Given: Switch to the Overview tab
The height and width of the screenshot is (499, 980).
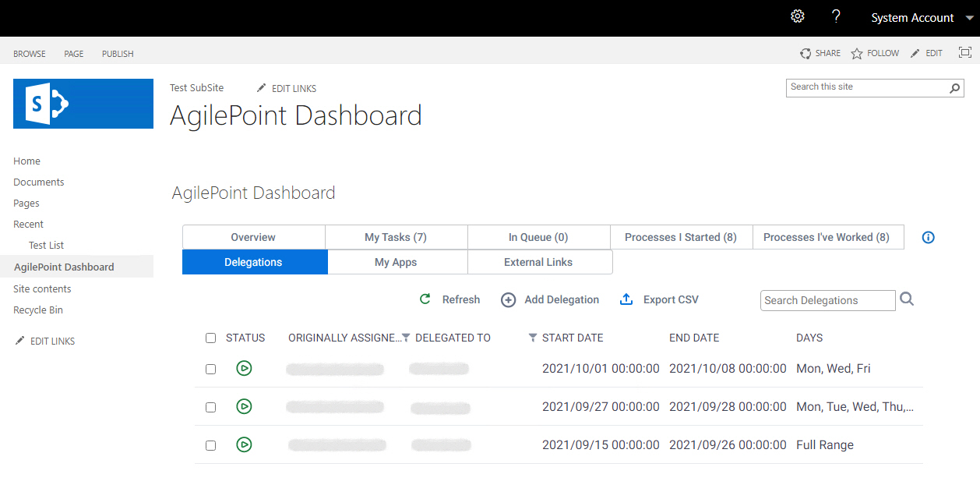Looking at the screenshot, I should (253, 237).
